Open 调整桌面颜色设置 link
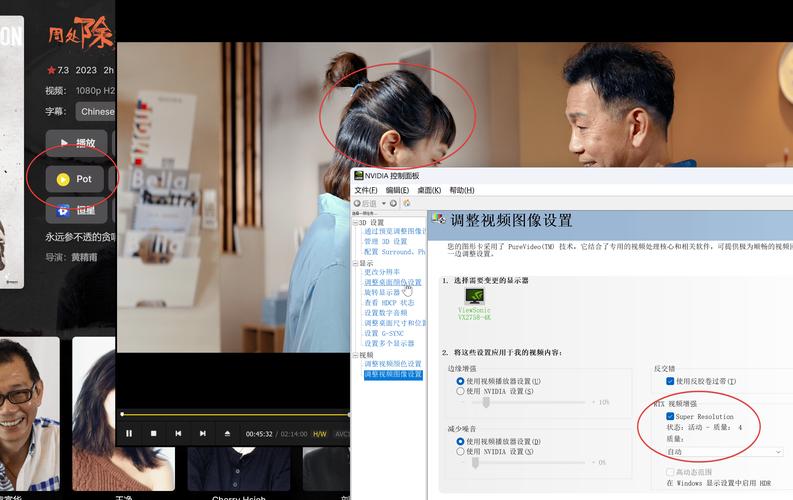 (393, 282)
